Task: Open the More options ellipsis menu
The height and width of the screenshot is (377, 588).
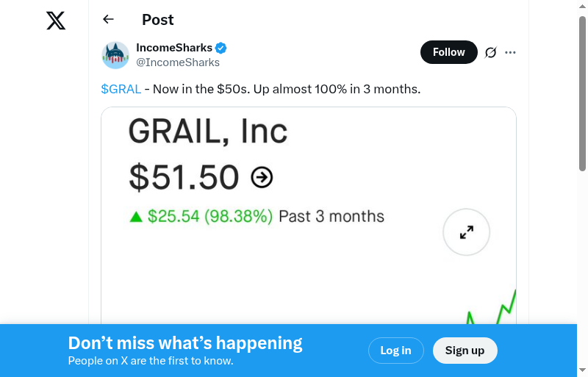Action: pyautogui.click(x=511, y=52)
